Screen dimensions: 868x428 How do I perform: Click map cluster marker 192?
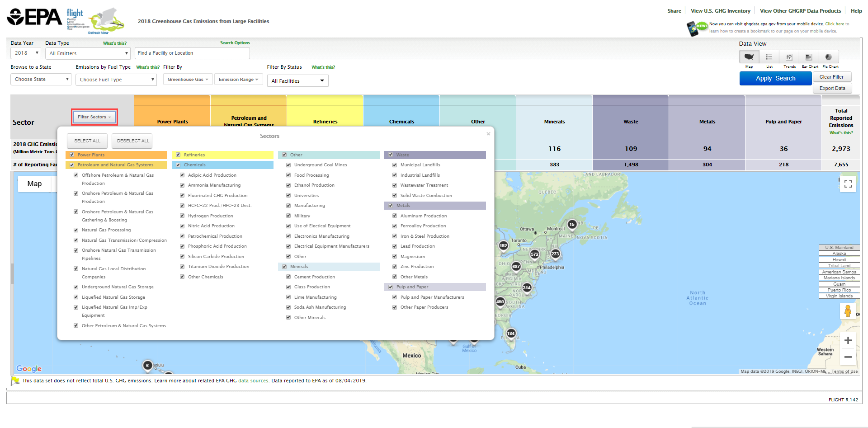click(x=503, y=246)
